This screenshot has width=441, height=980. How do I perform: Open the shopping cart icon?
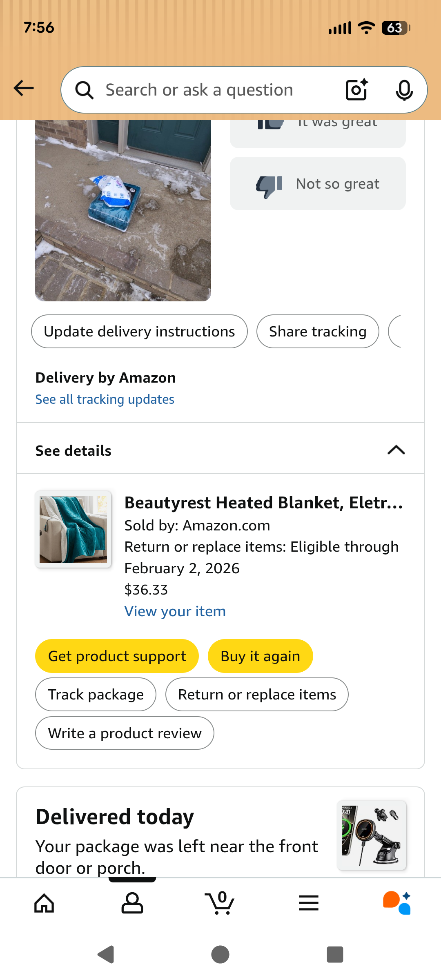(x=220, y=903)
